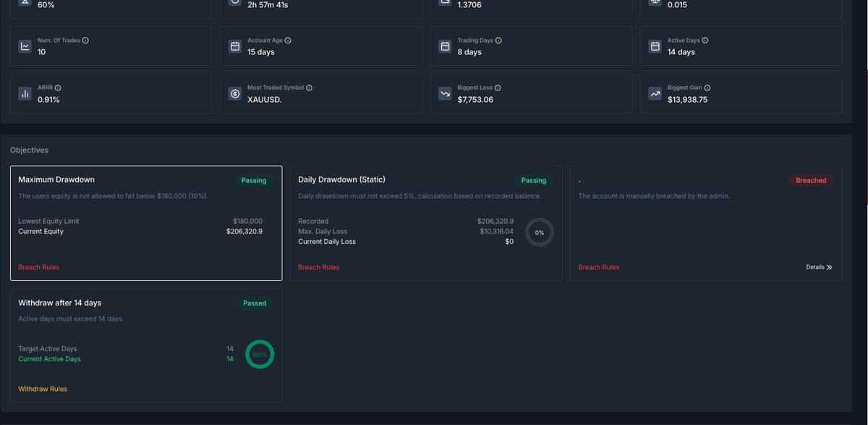Open the Withdraw Rules link

[43, 389]
